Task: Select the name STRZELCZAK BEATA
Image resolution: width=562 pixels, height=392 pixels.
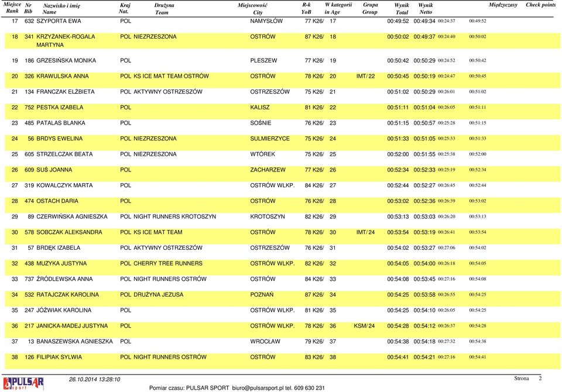Action: click(x=64, y=154)
